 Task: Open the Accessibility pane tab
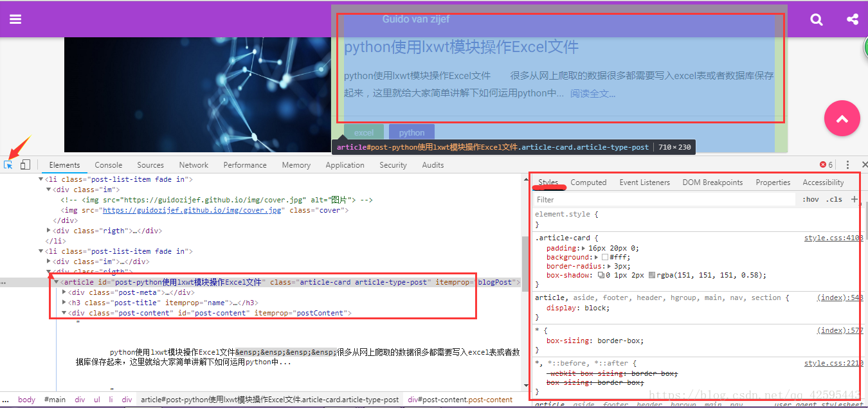point(823,182)
